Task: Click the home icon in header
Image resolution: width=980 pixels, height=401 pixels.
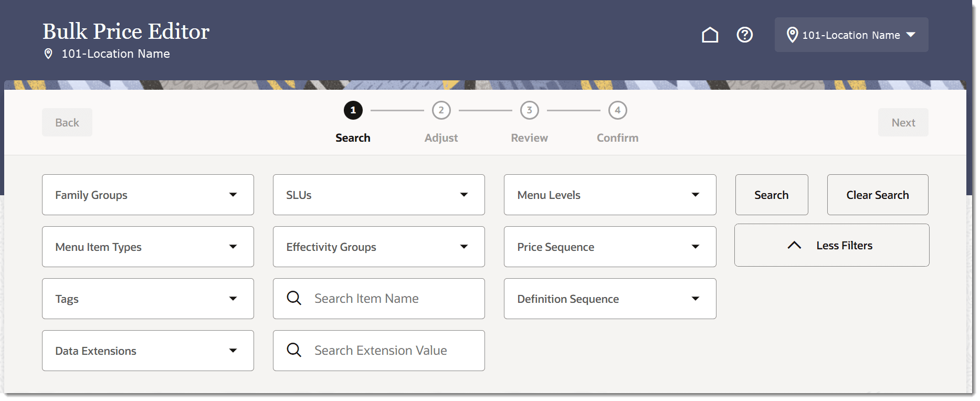Action: point(710,35)
